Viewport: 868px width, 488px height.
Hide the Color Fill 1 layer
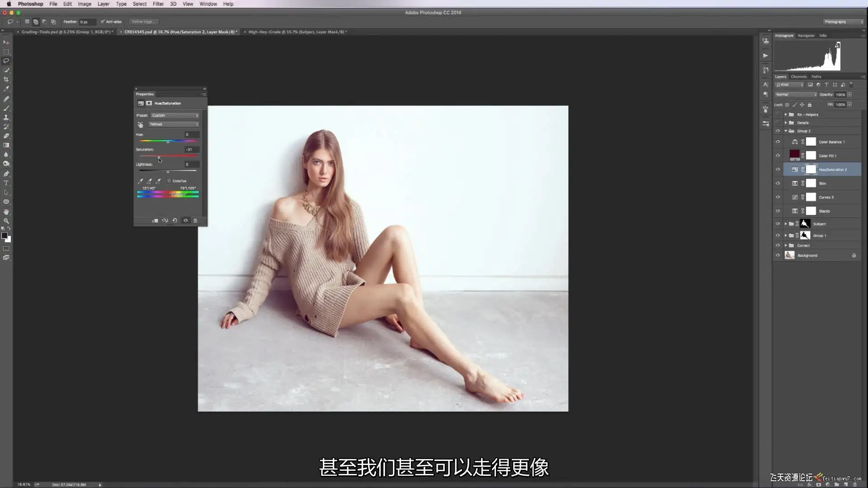tap(778, 155)
